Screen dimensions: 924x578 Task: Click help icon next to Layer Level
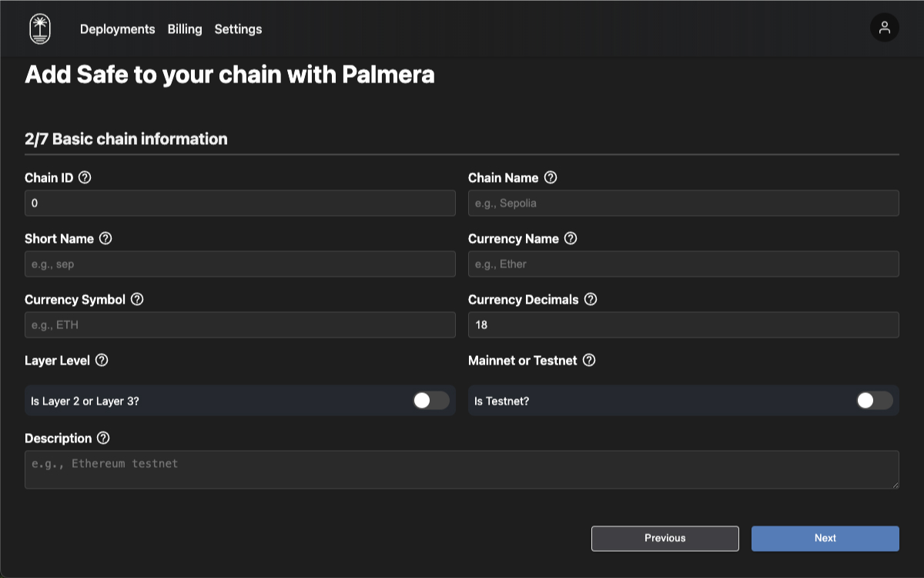click(x=102, y=360)
